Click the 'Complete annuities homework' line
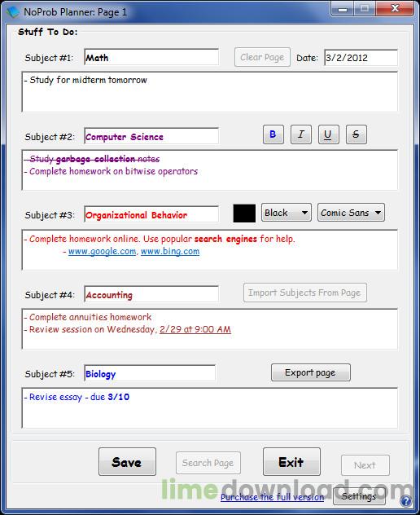420x515 pixels. click(x=88, y=317)
